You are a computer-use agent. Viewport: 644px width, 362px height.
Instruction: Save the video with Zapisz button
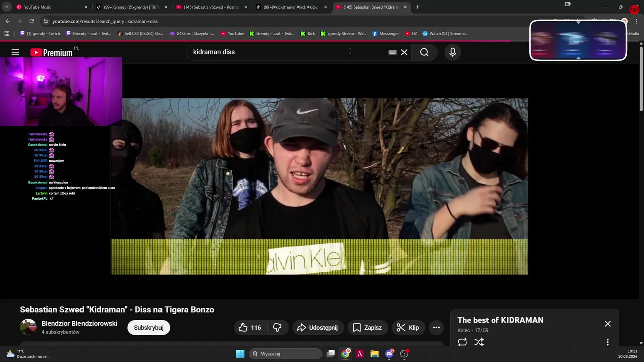pos(367,328)
